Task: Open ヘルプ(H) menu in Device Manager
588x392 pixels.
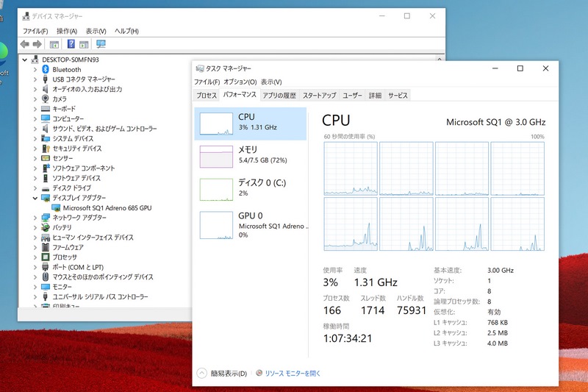Action: pyautogui.click(x=126, y=31)
